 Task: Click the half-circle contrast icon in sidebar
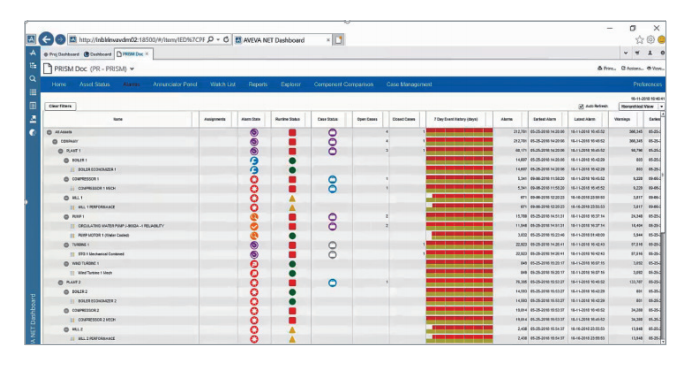pyautogui.click(x=32, y=132)
